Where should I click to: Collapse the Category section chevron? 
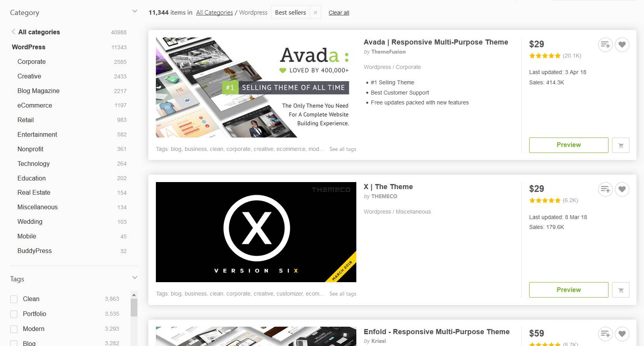point(135,11)
